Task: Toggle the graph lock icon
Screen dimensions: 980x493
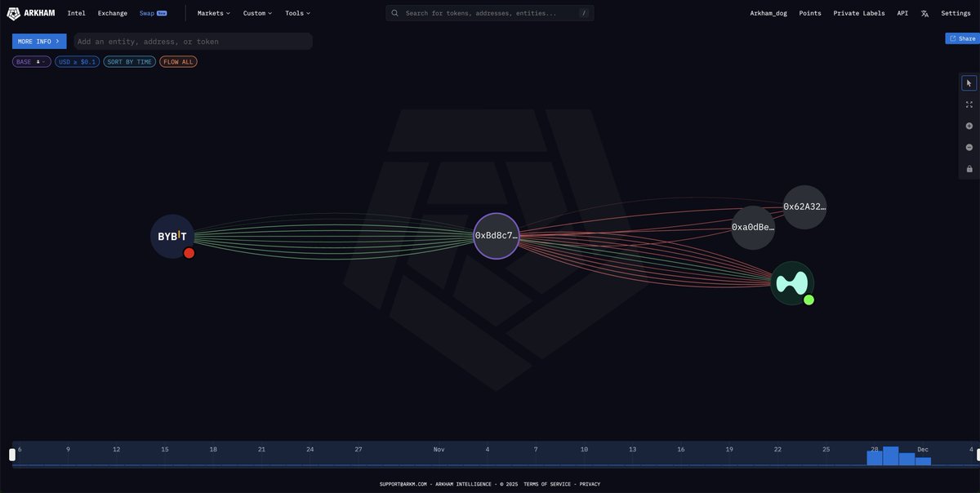Action: 969,169
